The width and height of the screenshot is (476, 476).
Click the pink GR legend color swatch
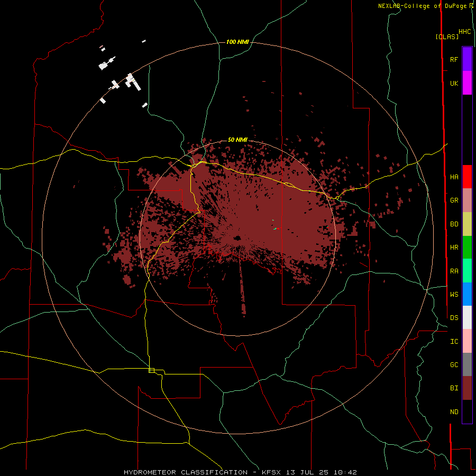point(467,200)
